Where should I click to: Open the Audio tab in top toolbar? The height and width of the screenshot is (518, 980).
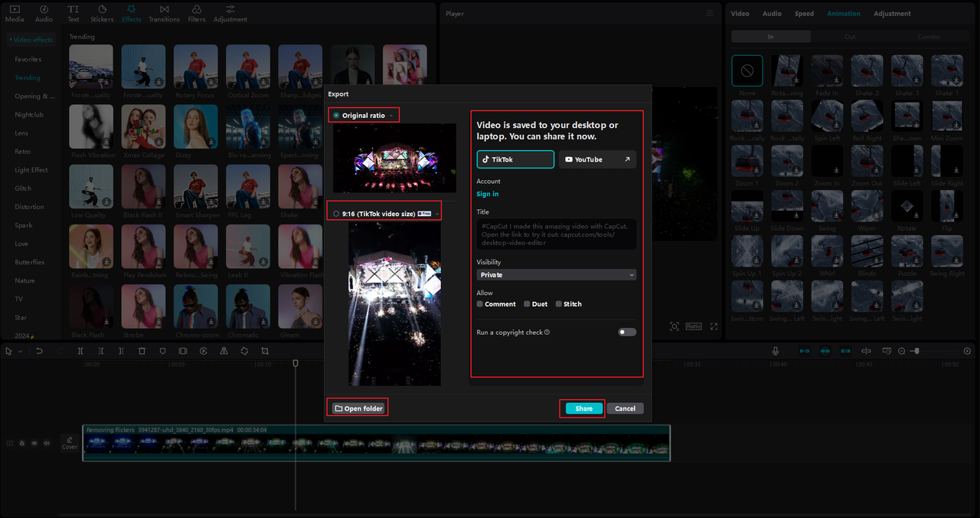pyautogui.click(x=44, y=13)
